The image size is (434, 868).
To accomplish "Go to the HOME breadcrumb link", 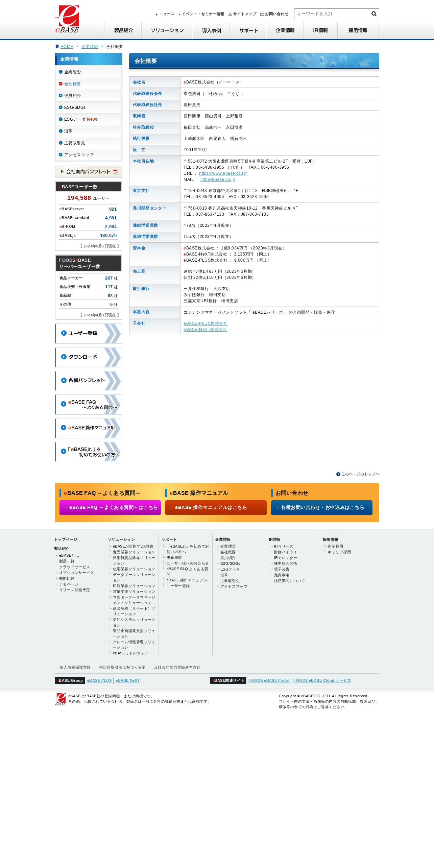I will [67, 47].
